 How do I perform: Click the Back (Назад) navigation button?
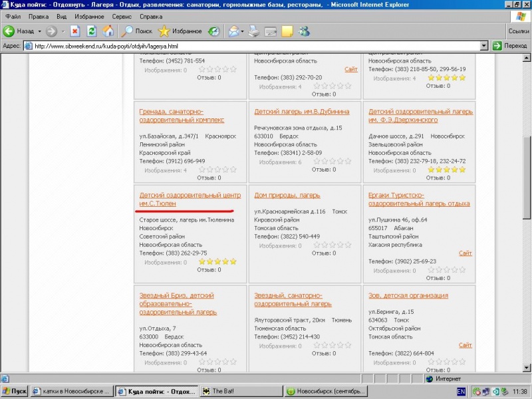(19, 31)
